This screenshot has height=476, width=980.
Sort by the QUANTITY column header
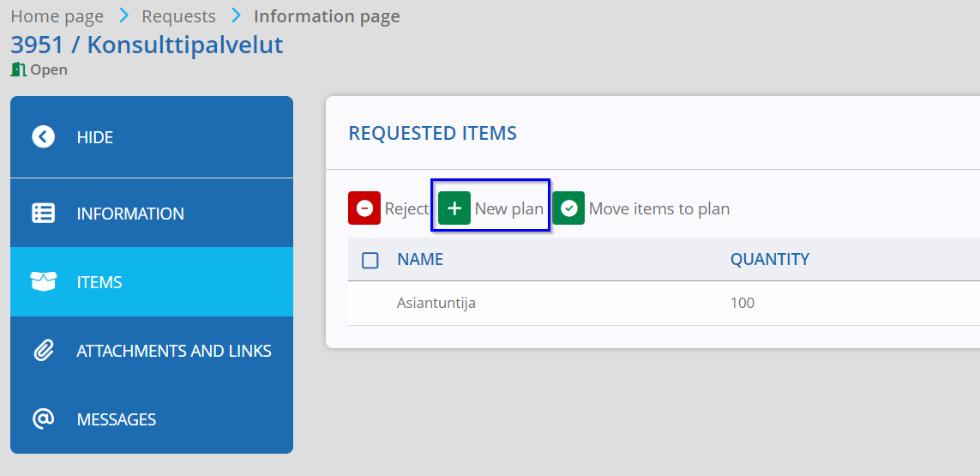tap(769, 259)
